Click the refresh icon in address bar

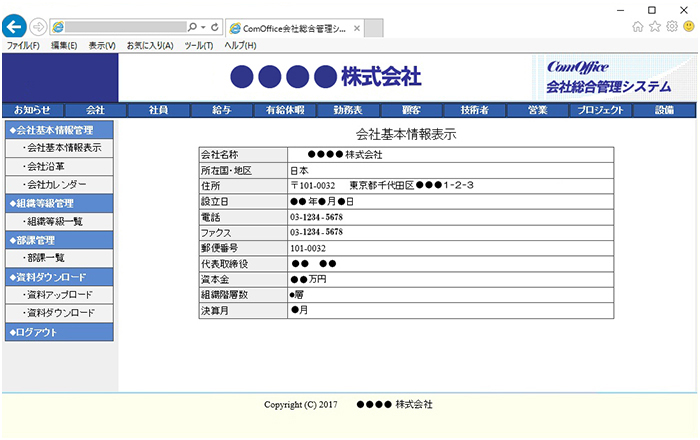click(215, 27)
